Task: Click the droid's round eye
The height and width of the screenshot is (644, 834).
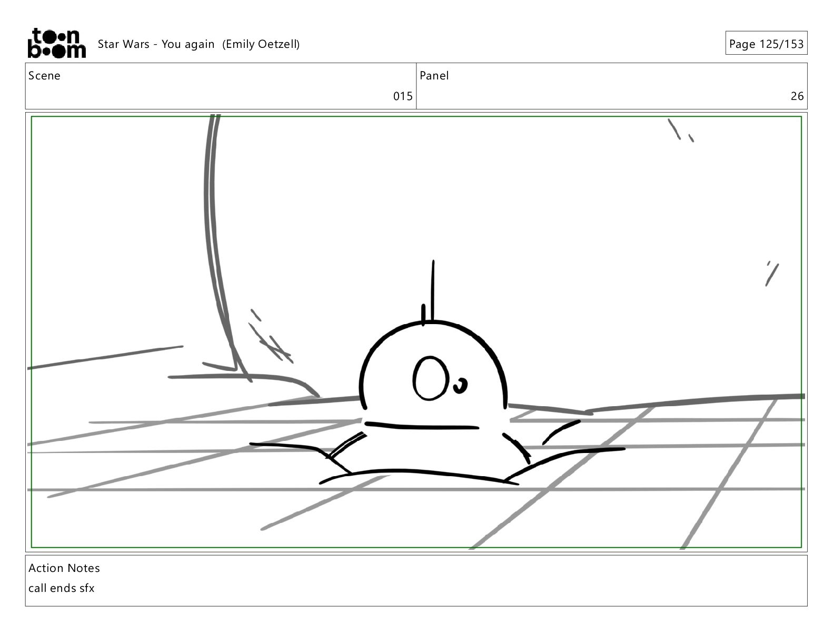Action: coord(431,379)
